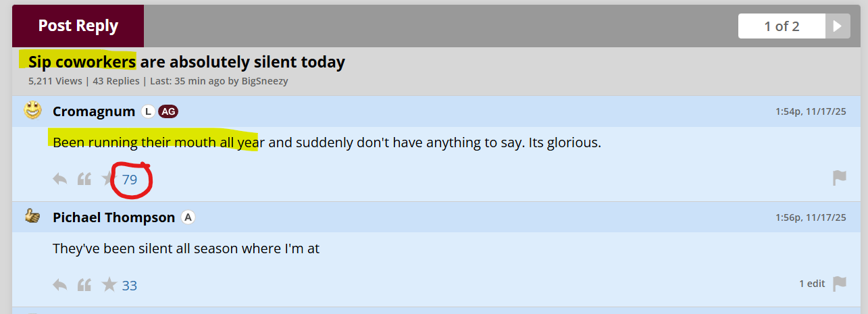Reply to Pichael Thompson's post arrow icon
The height and width of the screenshot is (314, 868).
[x=60, y=285]
